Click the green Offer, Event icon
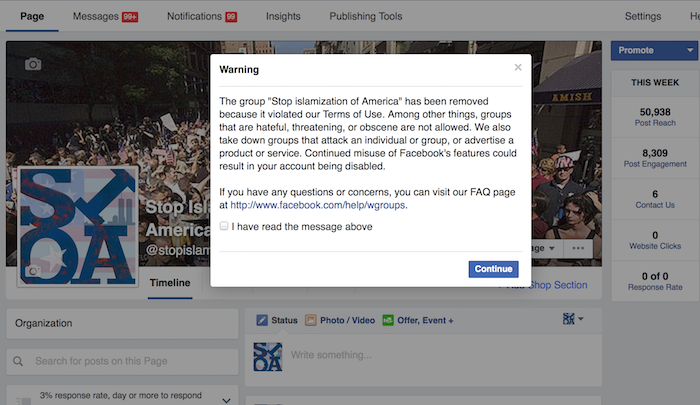 (388, 320)
